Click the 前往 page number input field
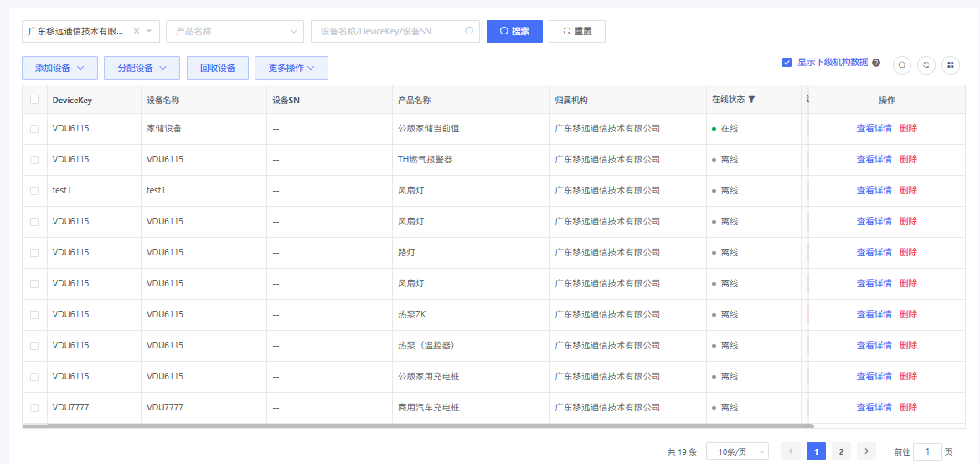 click(927, 451)
